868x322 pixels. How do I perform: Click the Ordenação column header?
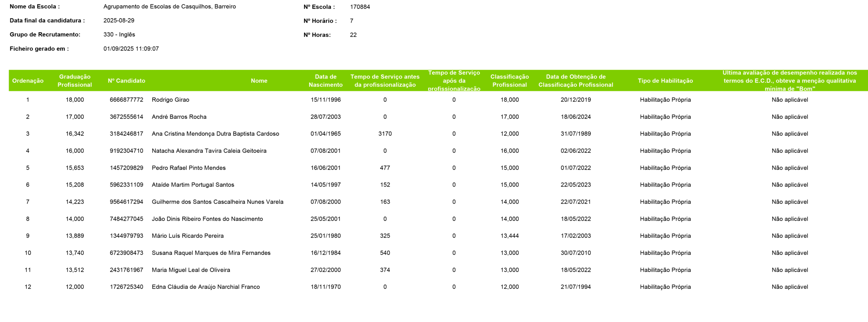pyautogui.click(x=28, y=81)
